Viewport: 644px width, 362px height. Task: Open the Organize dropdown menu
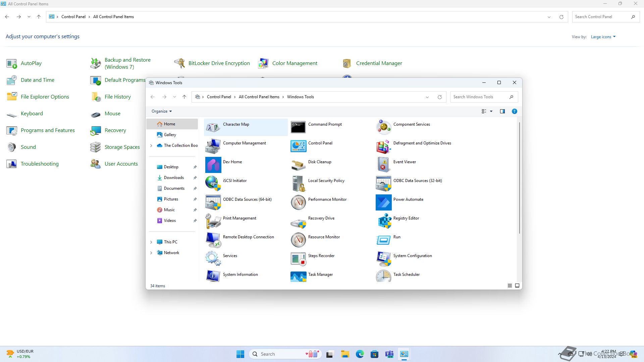click(x=161, y=111)
